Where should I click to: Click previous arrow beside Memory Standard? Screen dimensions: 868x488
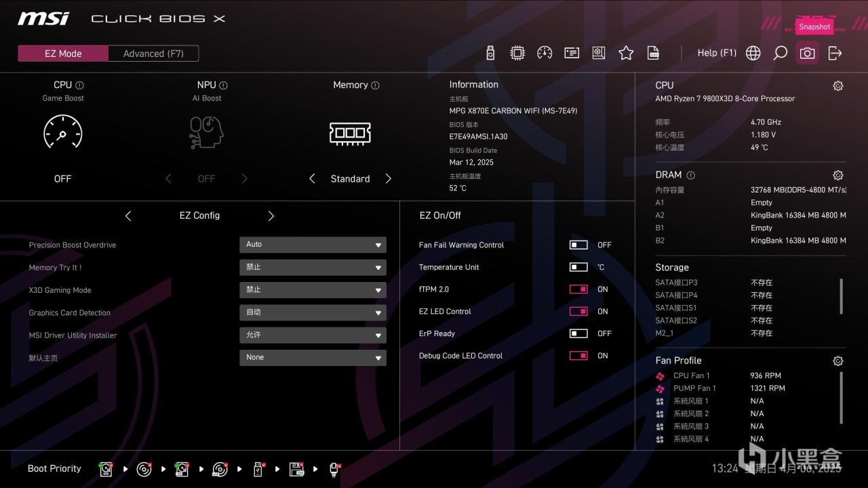312,179
